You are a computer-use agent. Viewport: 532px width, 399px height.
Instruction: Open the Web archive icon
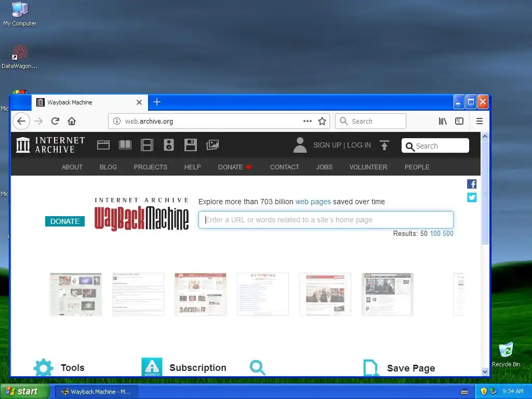tap(103, 145)
